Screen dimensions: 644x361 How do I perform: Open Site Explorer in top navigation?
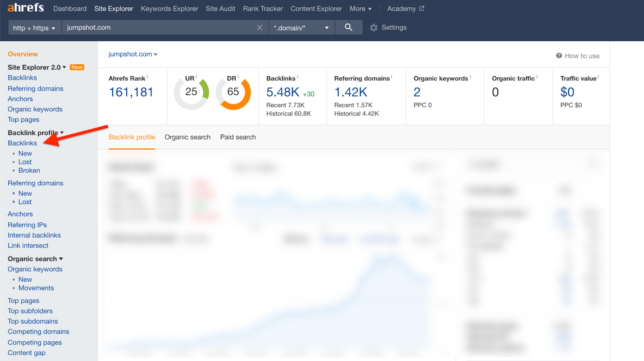[x=114, y=8]
